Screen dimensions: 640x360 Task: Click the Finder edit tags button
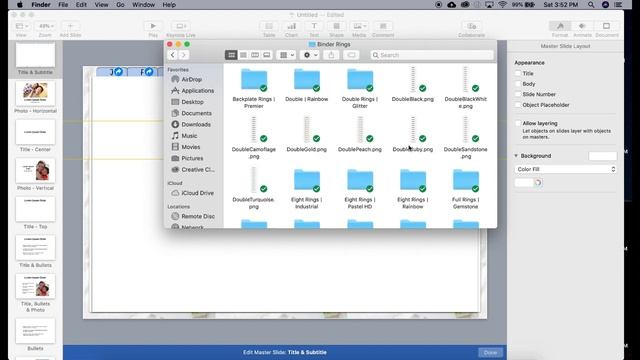[351, 55]
